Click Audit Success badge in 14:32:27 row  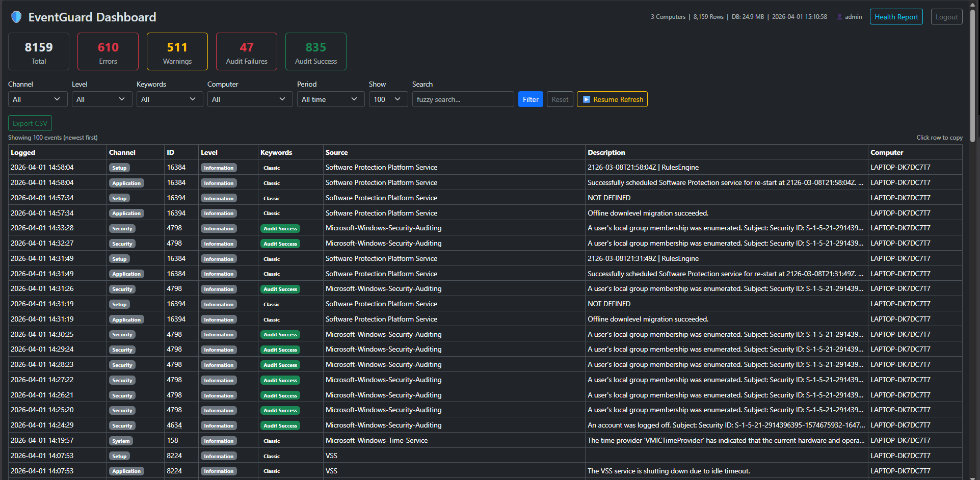(280, 244)
